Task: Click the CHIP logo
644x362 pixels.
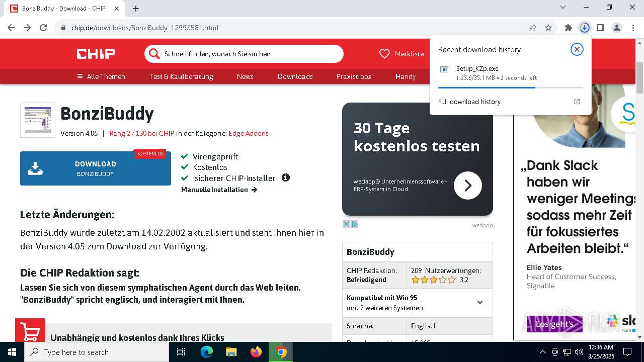Action: point(96,54)
